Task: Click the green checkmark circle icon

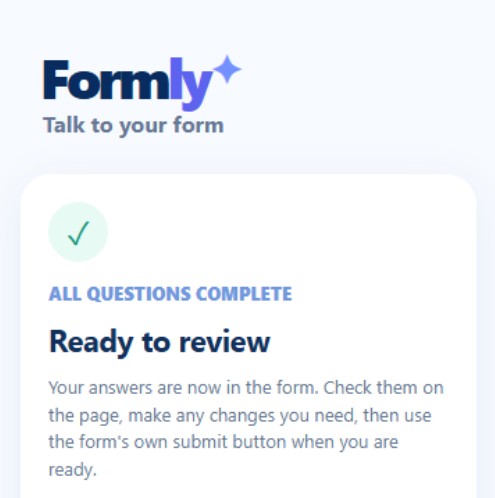Action: [78, 232]
